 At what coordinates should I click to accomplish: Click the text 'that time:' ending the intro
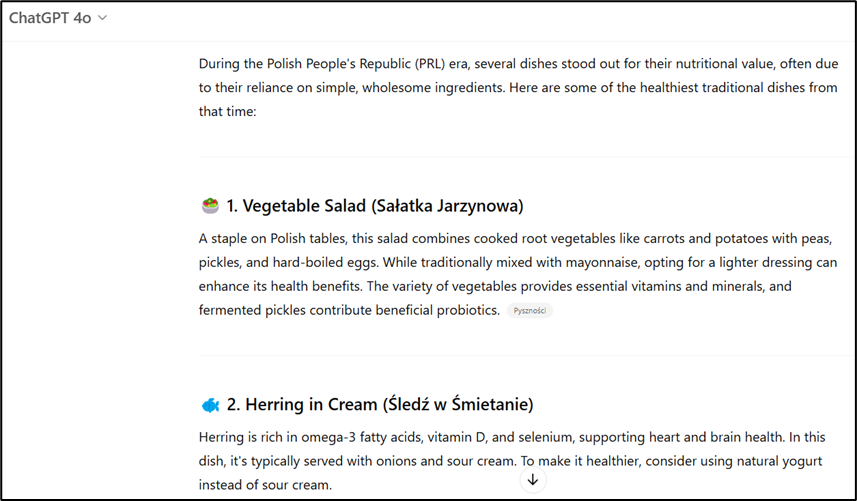click(x=227, y=111)
